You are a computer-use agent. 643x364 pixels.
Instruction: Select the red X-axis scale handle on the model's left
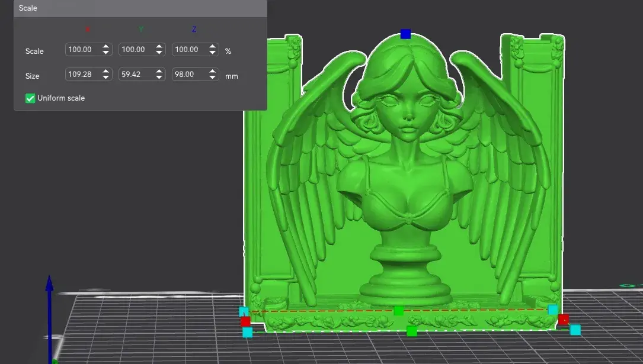pyautogui.click(x=245, y=321)
